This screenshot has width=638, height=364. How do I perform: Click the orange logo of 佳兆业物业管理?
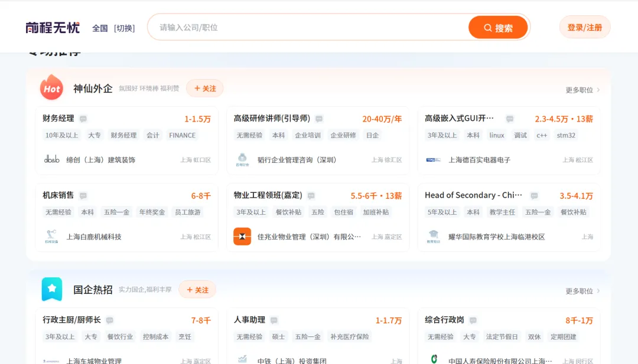click(242, 237)
